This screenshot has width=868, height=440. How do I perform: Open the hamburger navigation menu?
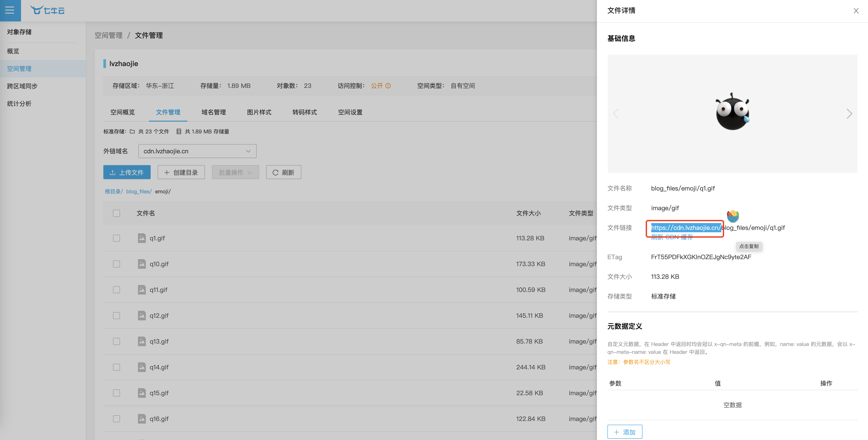10,10
